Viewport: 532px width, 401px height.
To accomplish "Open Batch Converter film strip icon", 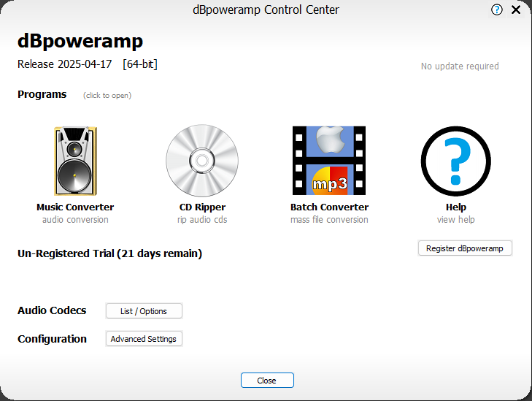I will [x=329, y=161].
